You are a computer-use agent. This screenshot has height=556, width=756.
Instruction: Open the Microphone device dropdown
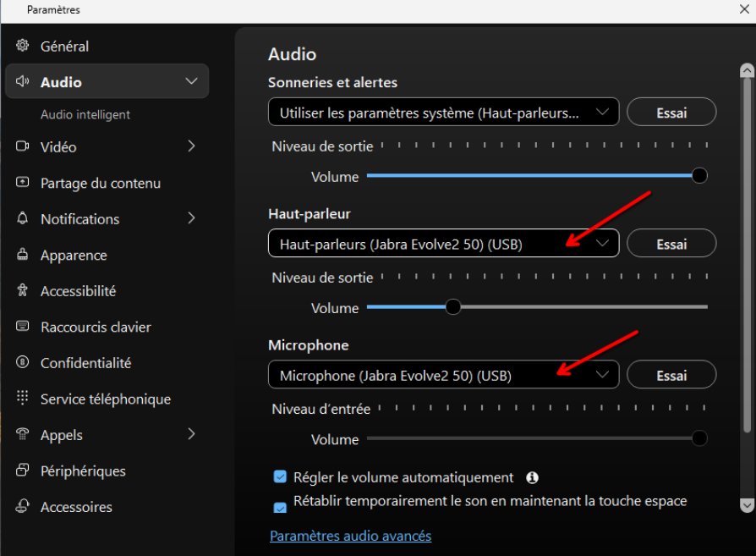pos(444,375)
